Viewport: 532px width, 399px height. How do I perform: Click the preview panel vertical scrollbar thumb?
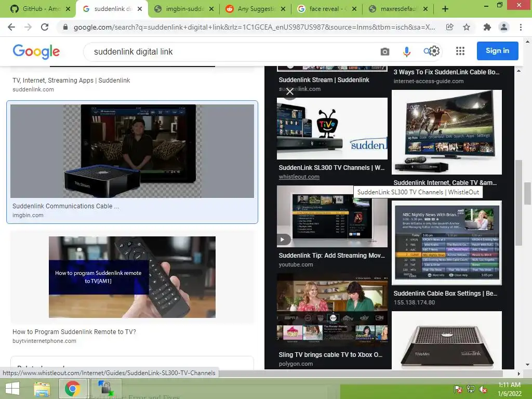pyautogui.click(x=518, y=203)
